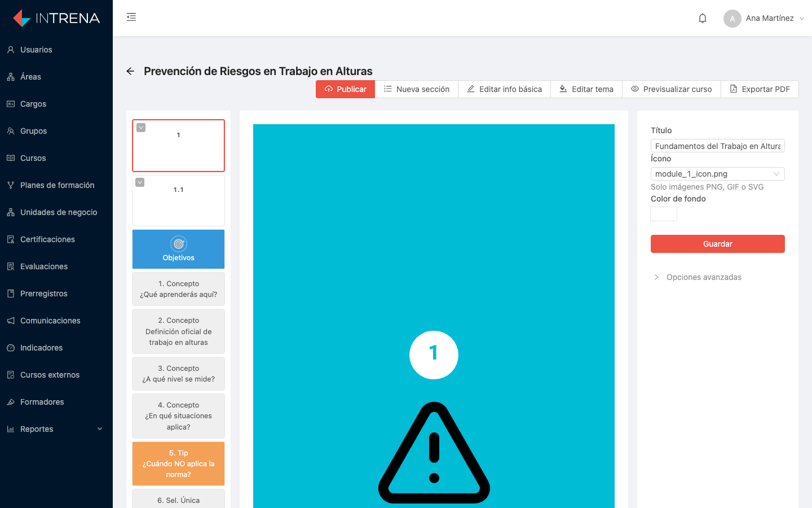Click Previsualizar curso button
The image size is (812, 508).
point(672,89)
